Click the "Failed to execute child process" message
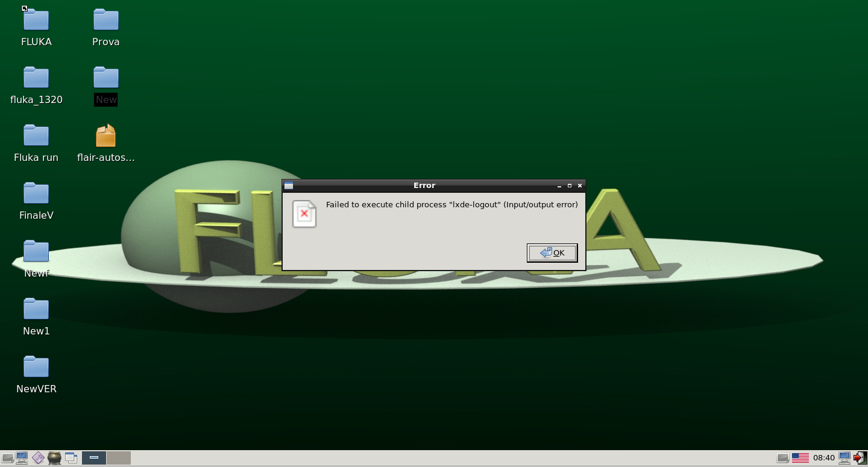The image size is (868, 467). point(452,205)
